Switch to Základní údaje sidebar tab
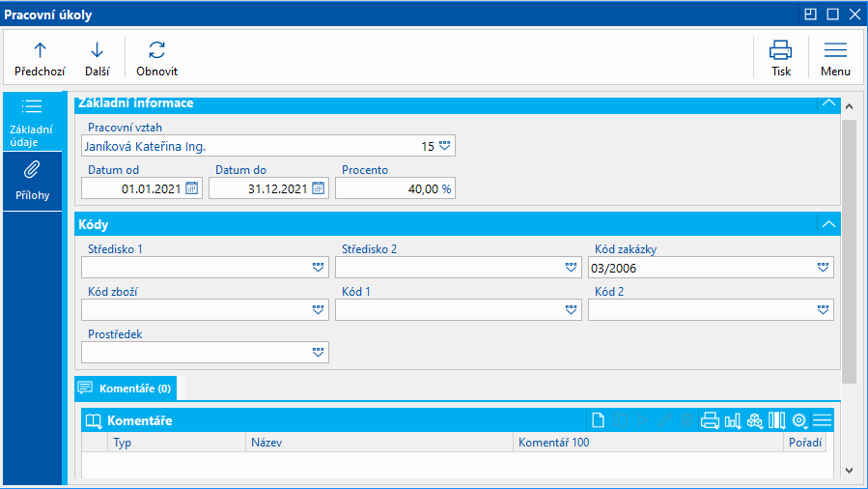 [32, 121]
